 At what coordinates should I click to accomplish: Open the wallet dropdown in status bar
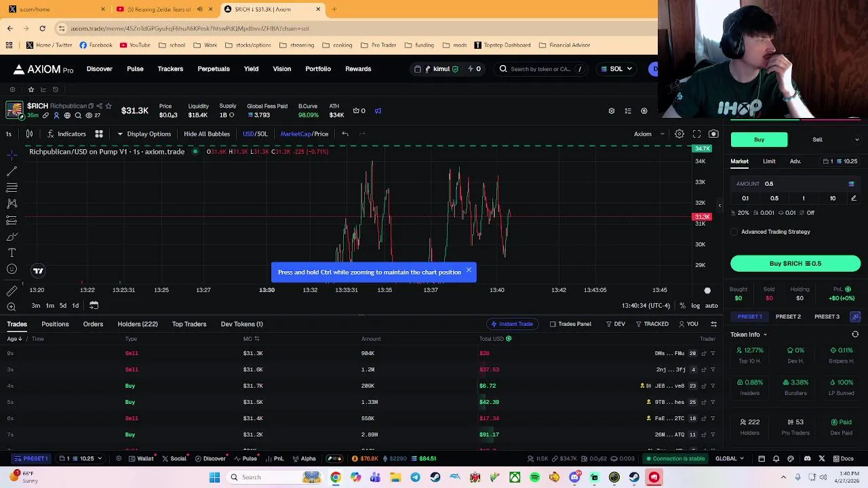coord(82,459)
